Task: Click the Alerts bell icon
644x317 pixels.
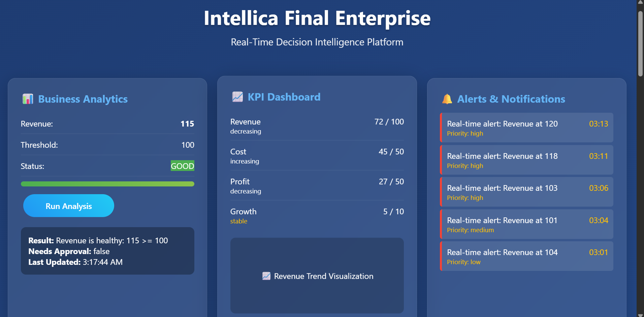Action: (447, 99)
